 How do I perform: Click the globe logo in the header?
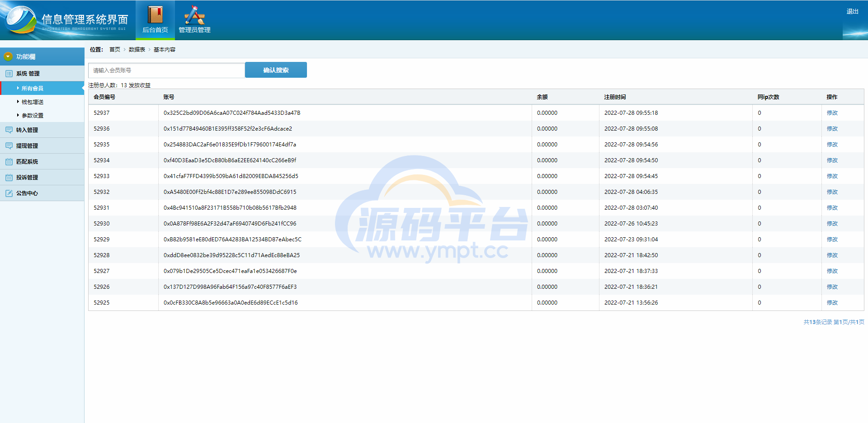click(20, 20)
